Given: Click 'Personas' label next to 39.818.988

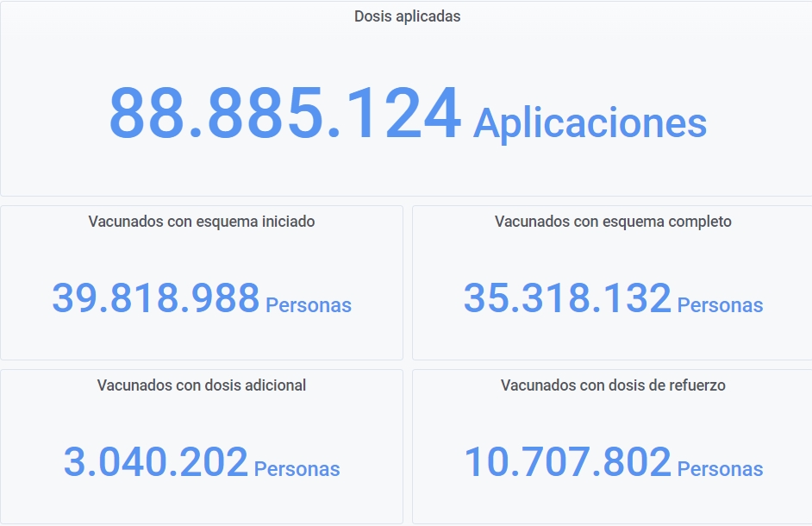Looking at the screenshot, I should click(x=309, y=306).
